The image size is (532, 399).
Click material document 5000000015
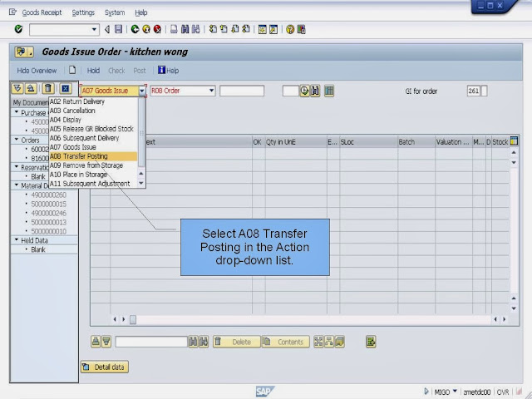[x=48, y=204]
